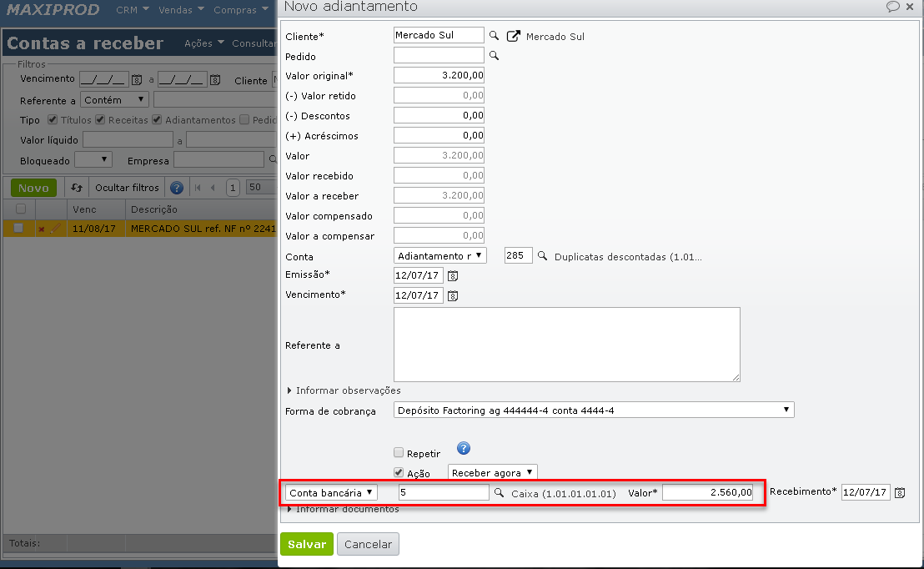The image size is (924, 569).
Task: Toggle Títulos type filter checkbox
Action: click(53, 119)
